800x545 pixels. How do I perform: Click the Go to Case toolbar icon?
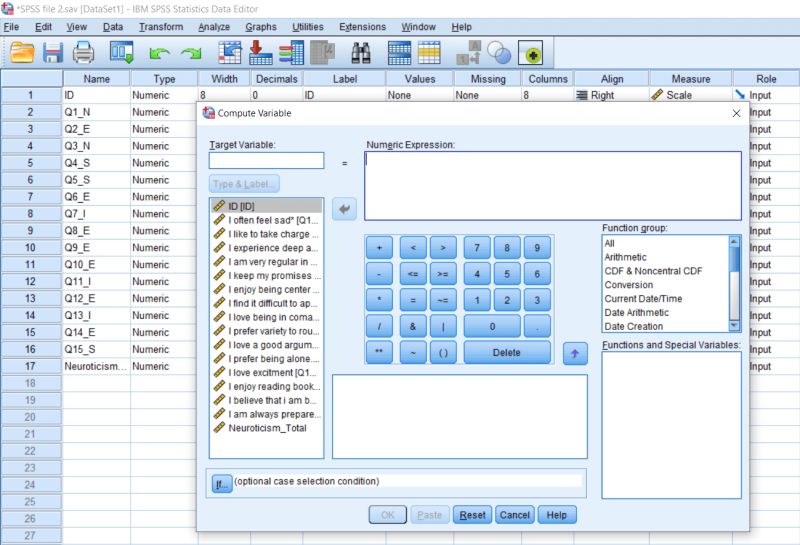tap(230, 53)
